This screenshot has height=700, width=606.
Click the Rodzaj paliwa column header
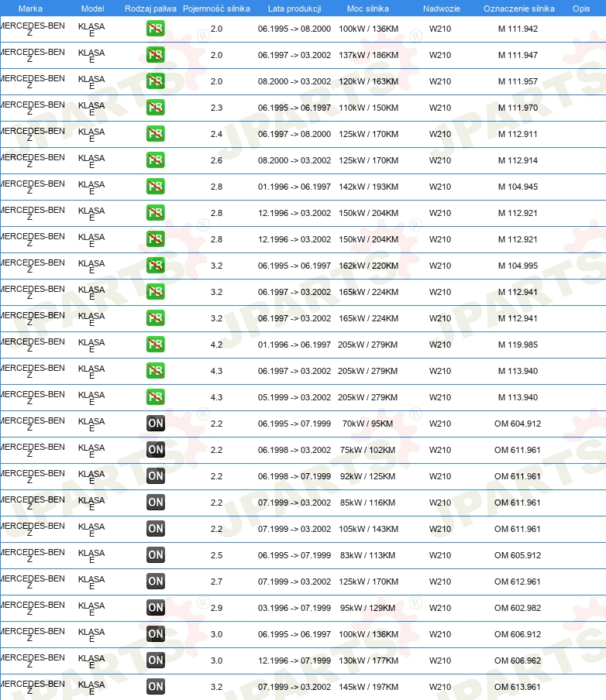150,9
